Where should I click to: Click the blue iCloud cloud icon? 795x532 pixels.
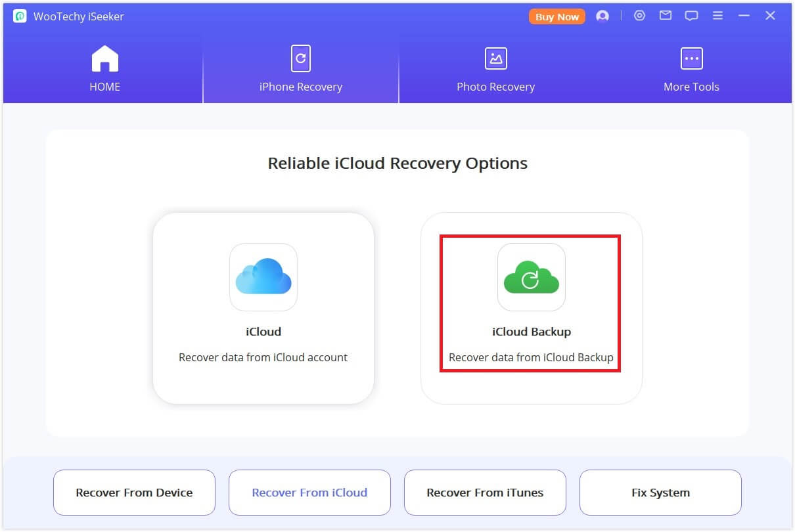pyautogui.click(x=263, y=277)
